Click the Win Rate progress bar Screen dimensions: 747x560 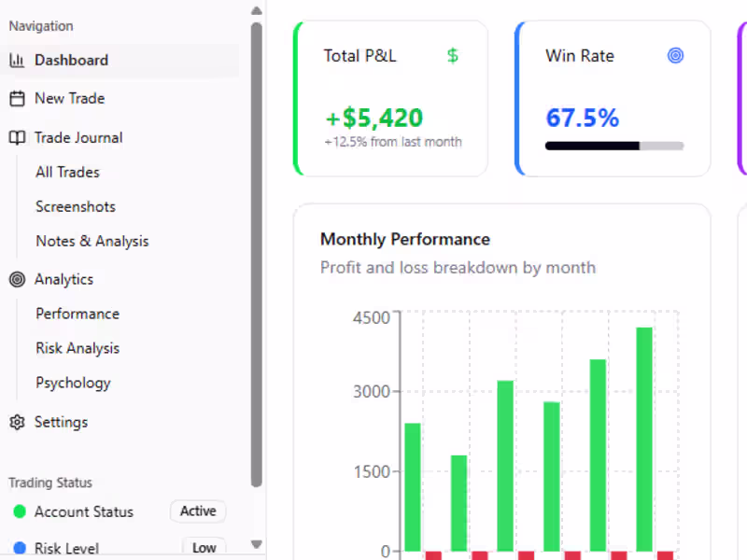pyautogui.click(x=614, y=146)
